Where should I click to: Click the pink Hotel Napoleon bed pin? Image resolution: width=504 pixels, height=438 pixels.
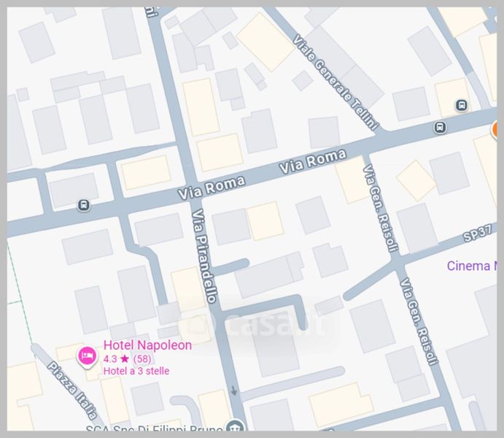(88, 356)
